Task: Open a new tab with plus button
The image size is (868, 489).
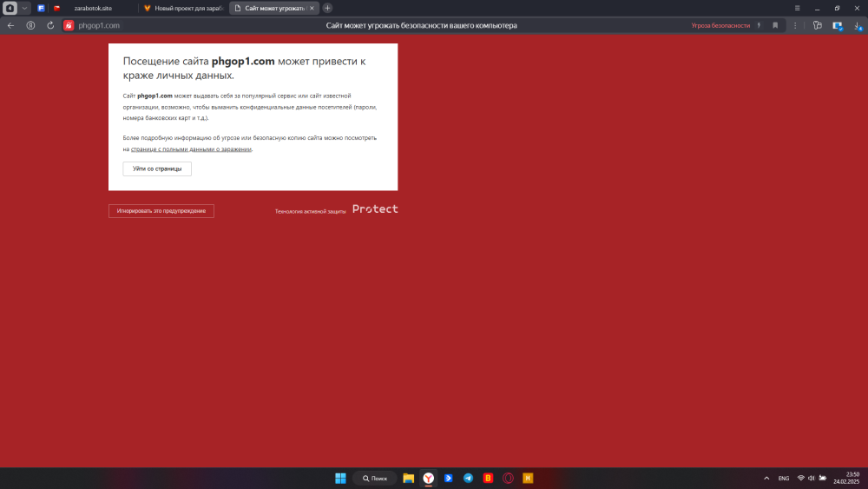Action: click(x=327, y=8)
